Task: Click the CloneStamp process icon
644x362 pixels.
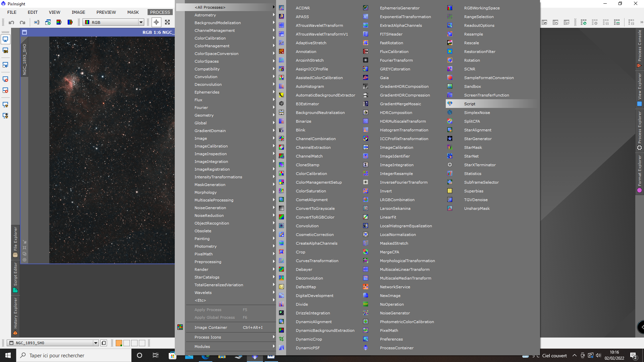Action: 281,165
